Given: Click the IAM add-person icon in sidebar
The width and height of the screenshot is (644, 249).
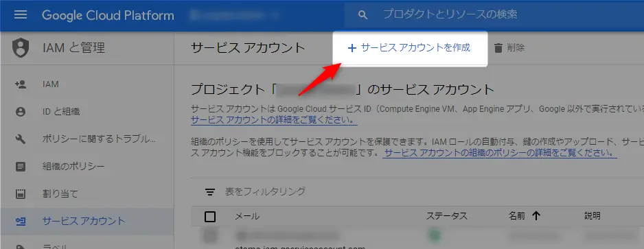Looking at the screenshot, I should point(20,84).
